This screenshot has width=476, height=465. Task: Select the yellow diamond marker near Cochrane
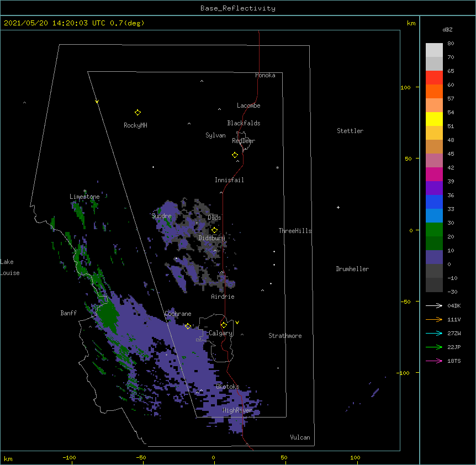tap(188, 326)
